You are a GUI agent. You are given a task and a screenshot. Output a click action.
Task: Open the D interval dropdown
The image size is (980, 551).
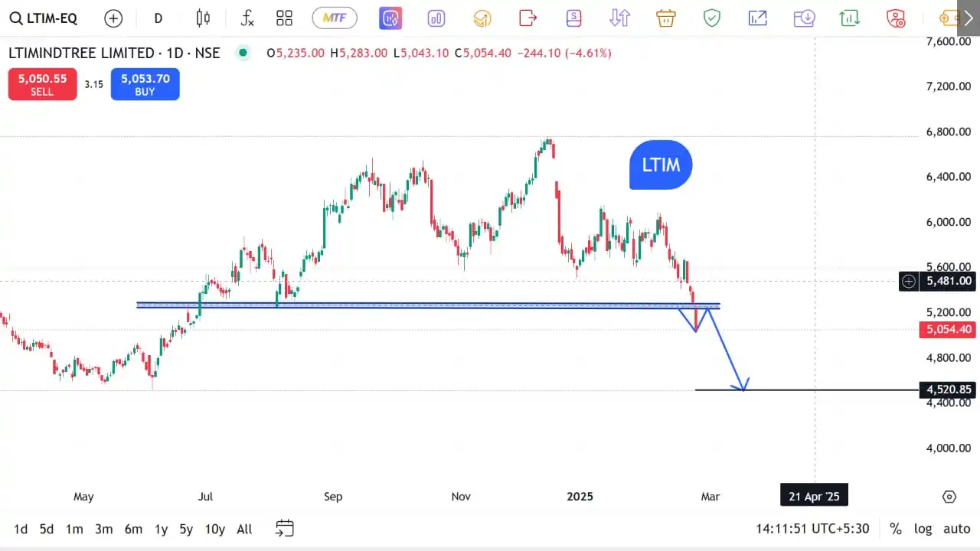[x=158, y=18]
